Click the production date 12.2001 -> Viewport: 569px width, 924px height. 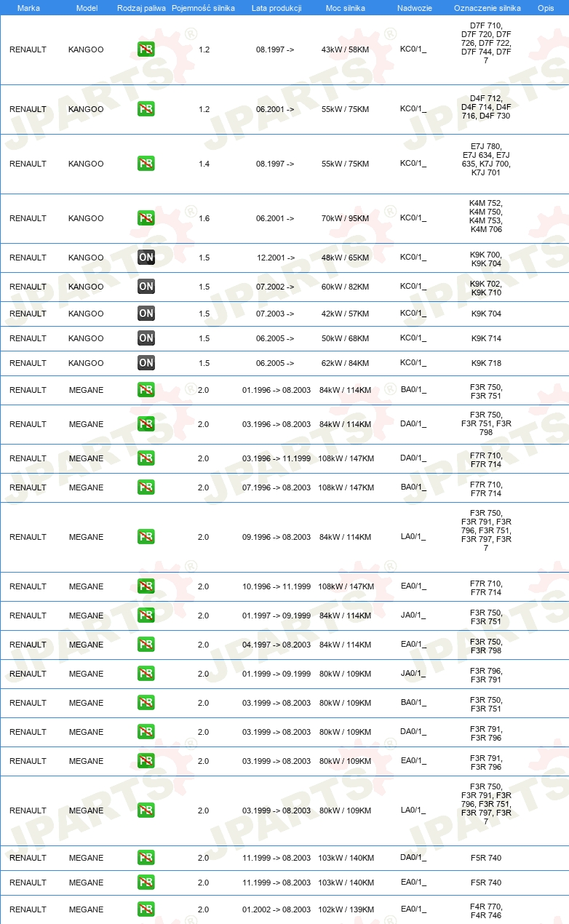point(276,258)
